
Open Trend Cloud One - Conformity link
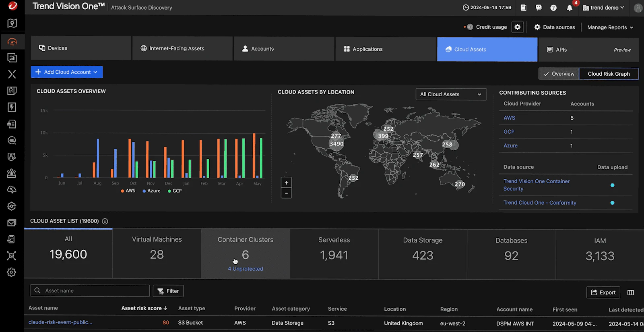coord(540,203)
